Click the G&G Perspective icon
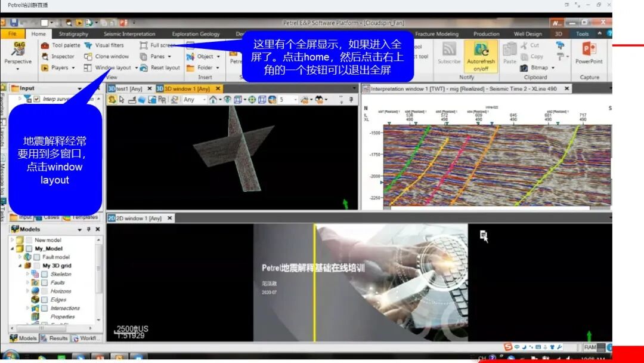Viewport: 644px width, 363px height. tap(18, 50)
